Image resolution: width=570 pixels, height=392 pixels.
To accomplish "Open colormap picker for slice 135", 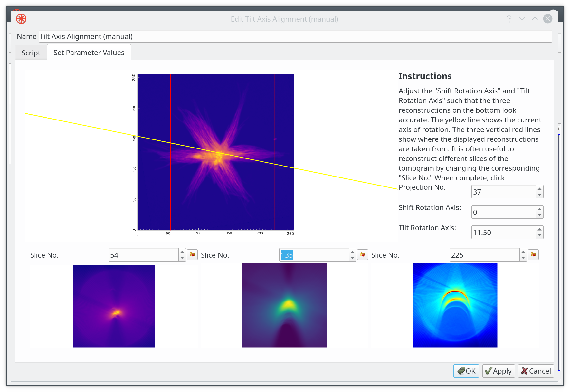I will coord(363,255).
